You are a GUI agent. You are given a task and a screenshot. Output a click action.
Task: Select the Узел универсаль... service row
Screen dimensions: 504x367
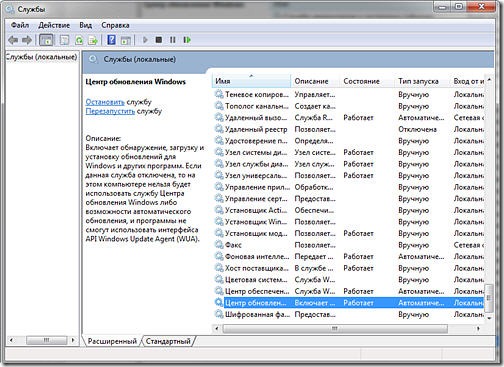tap(349, 175)
